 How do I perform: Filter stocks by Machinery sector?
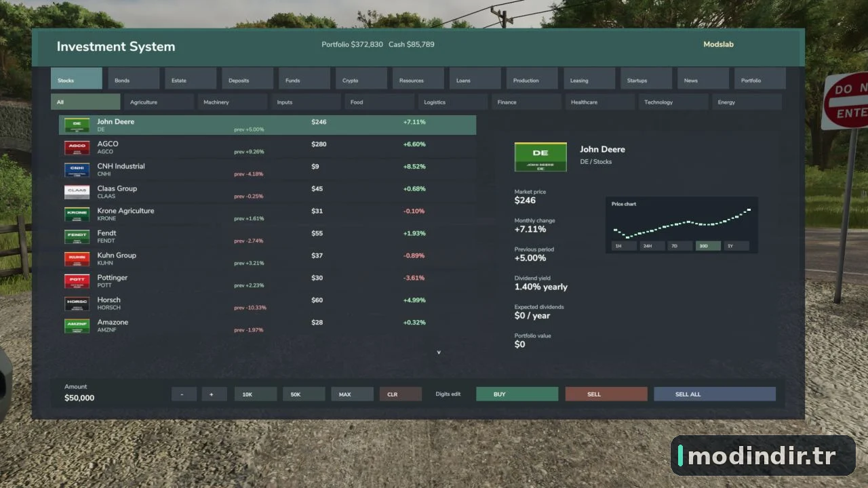[x=233, y=102]
